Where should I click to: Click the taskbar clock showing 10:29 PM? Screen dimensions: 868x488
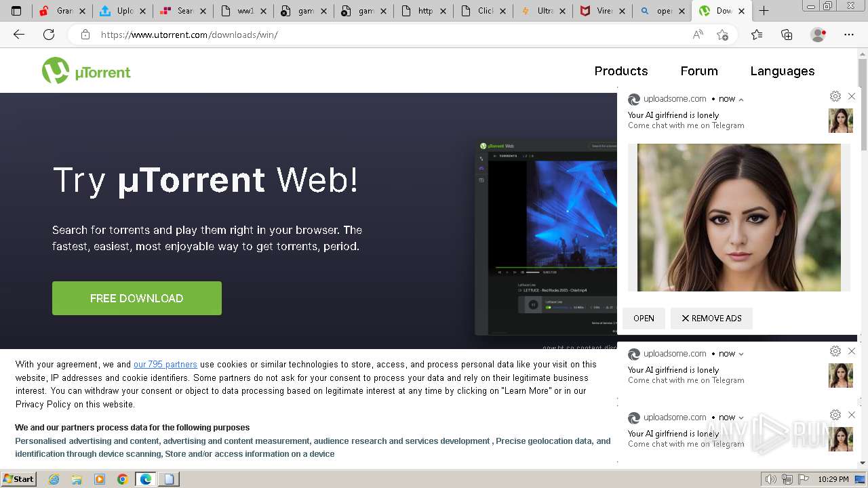tap(833, 479)
